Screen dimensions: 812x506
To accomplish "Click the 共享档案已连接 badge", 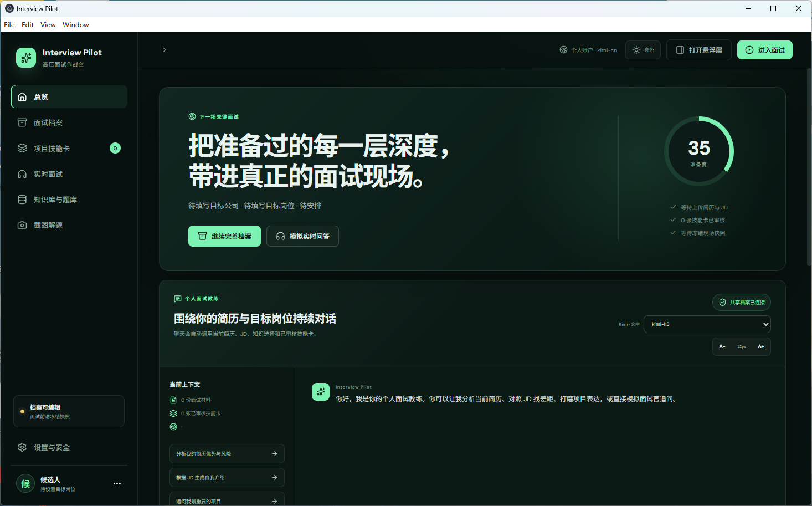I will (x=742, y=303).
